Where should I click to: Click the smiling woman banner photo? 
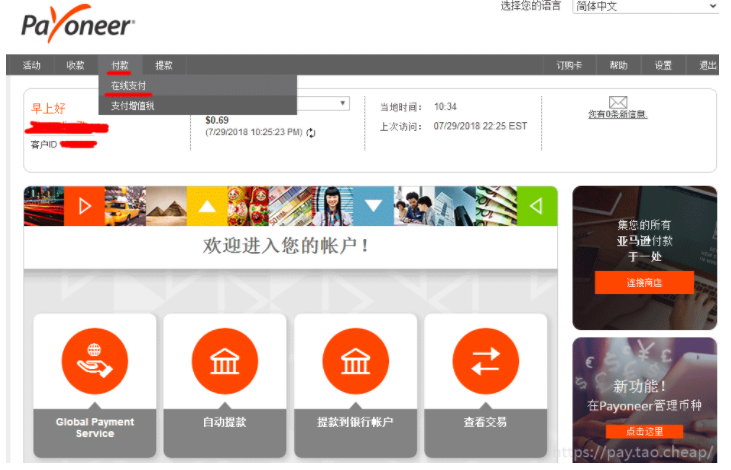(332, 206)
